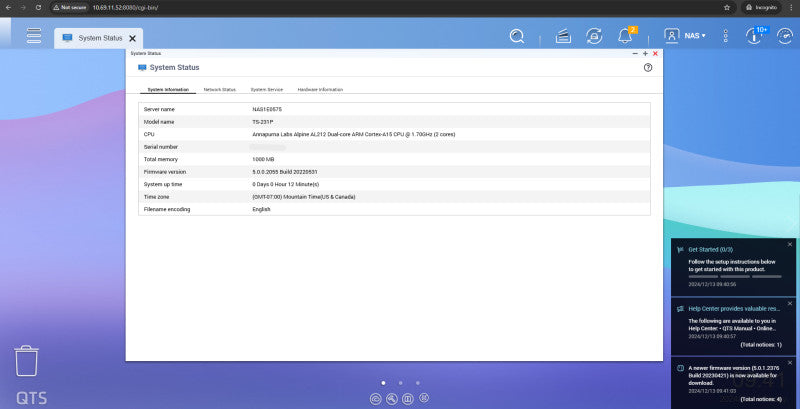Switch to the Network Status tab

point(220,89)
